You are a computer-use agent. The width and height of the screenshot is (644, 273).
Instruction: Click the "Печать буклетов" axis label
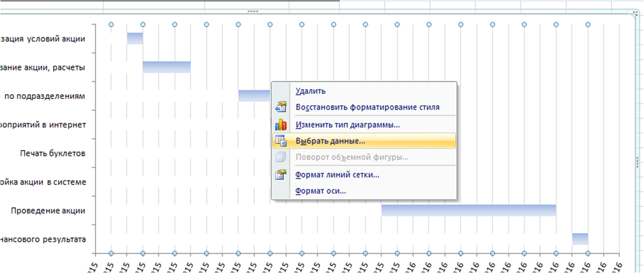pos(53,153)
